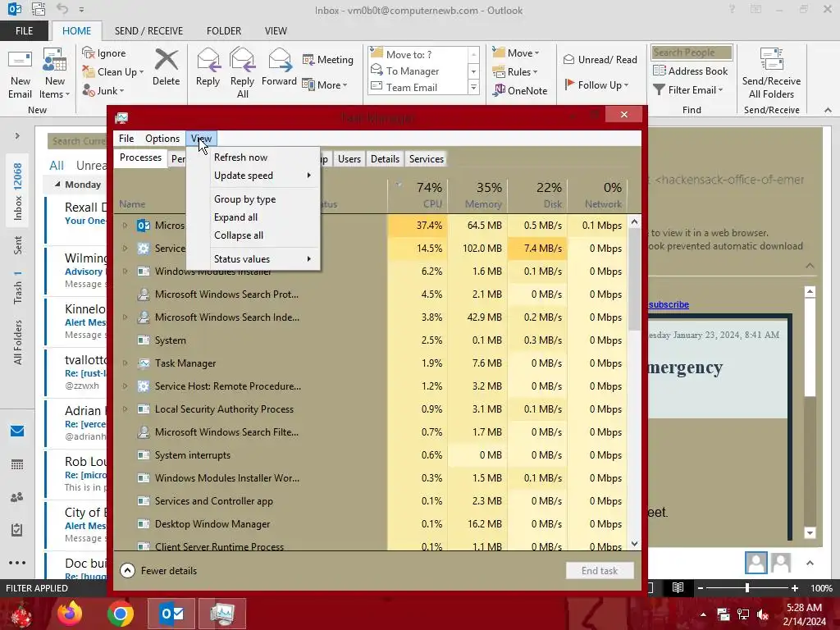Expand the Outlook folder pane
The width and height of the screenshot is (840, 630).
(x=17, y=136)
